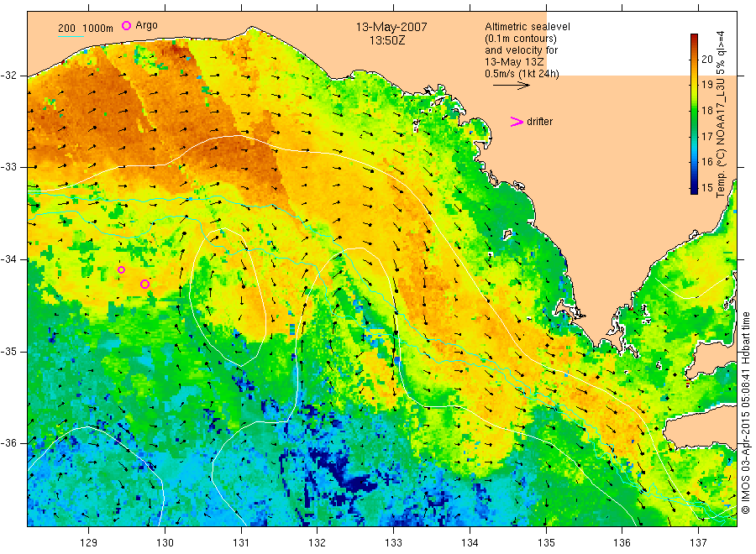Click the 'Temp. (°C) NOAA17_L3U' vertical label
Image resolution: width=756 pixels, height=554 pixels.
[x=721, y=139]
